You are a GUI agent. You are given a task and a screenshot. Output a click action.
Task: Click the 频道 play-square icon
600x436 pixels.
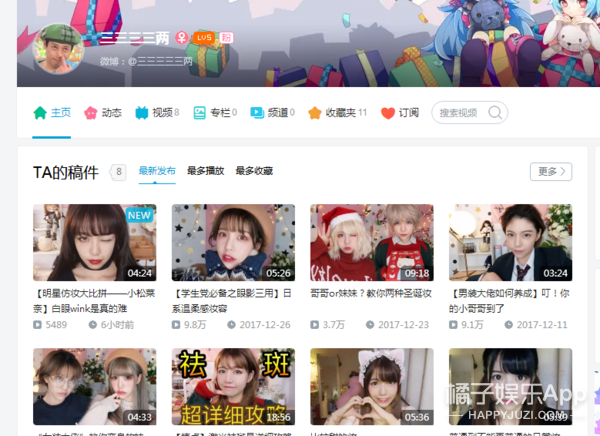(x=257, y=113)
